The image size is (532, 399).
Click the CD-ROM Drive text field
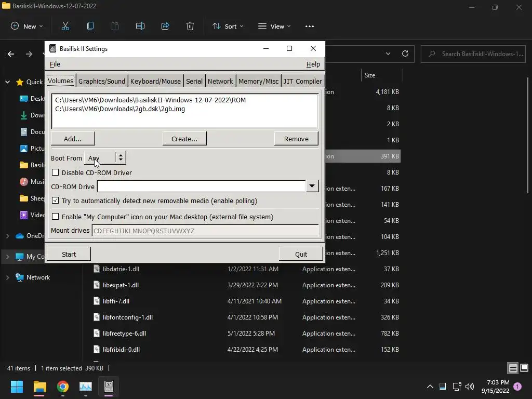pyautogui.click(x=201, y=186)
